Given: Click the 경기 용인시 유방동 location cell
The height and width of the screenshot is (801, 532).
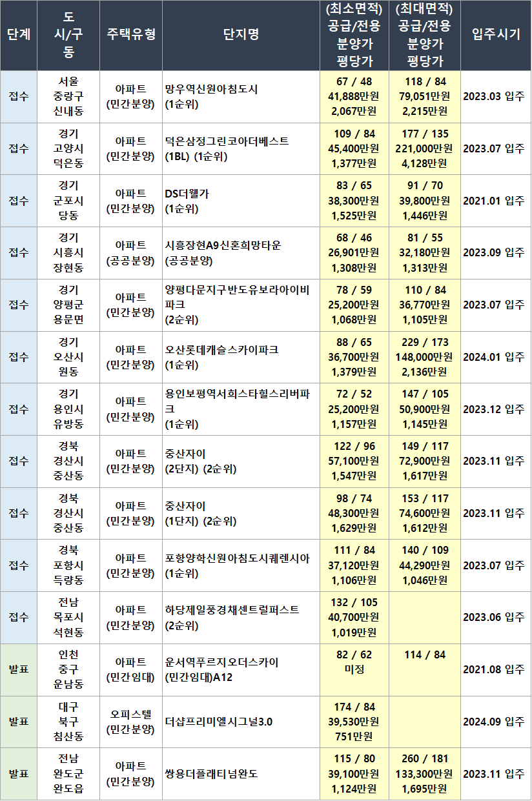Looking at the screenshot, I should point(68,409).
